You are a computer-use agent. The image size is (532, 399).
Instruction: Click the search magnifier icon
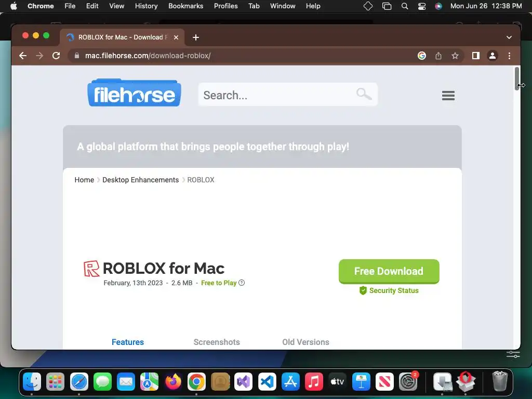(x=364, y=94)
